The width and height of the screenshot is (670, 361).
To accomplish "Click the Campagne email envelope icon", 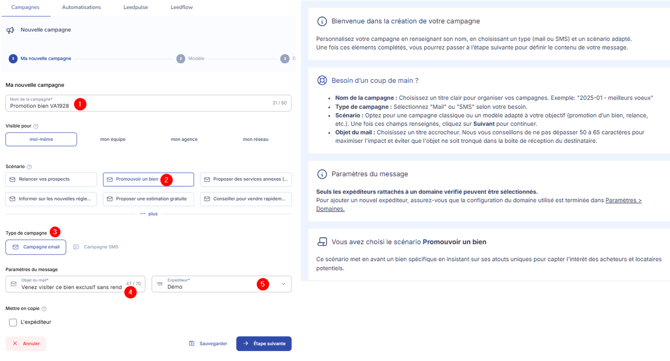I will pyautogui.click(x=15, y=247).
